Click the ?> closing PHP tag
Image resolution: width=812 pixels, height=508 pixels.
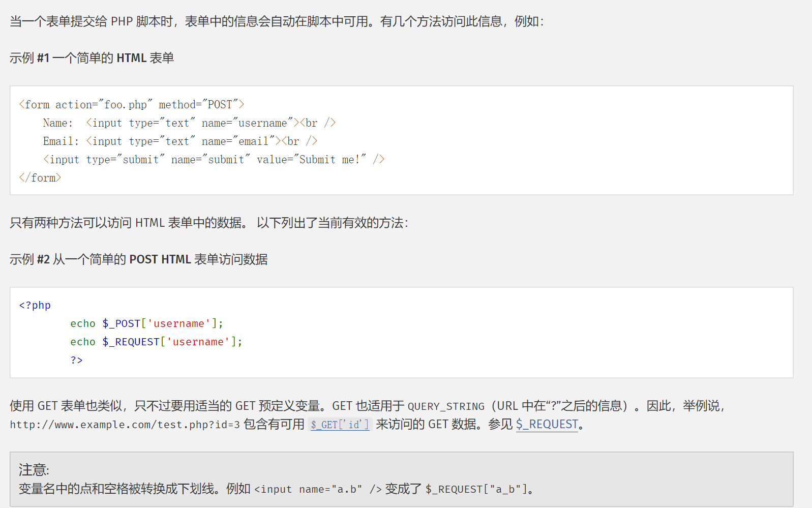[x=76, y=360]
